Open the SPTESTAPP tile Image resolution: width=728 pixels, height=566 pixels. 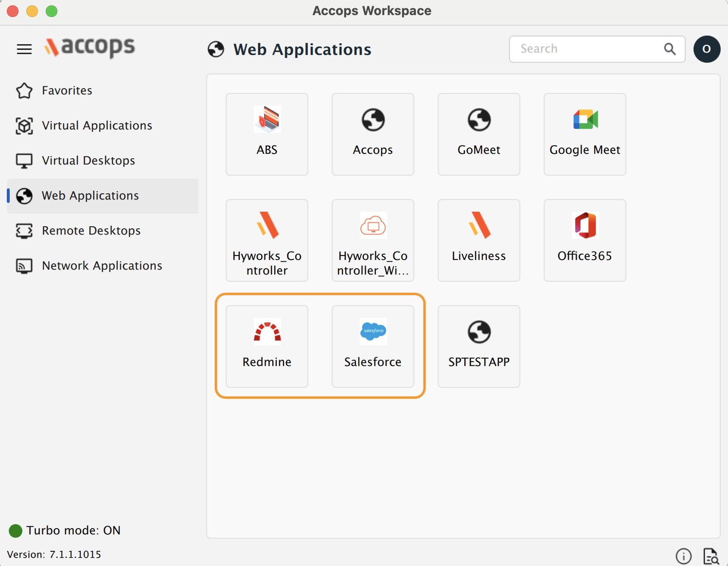tap(479, 346)
